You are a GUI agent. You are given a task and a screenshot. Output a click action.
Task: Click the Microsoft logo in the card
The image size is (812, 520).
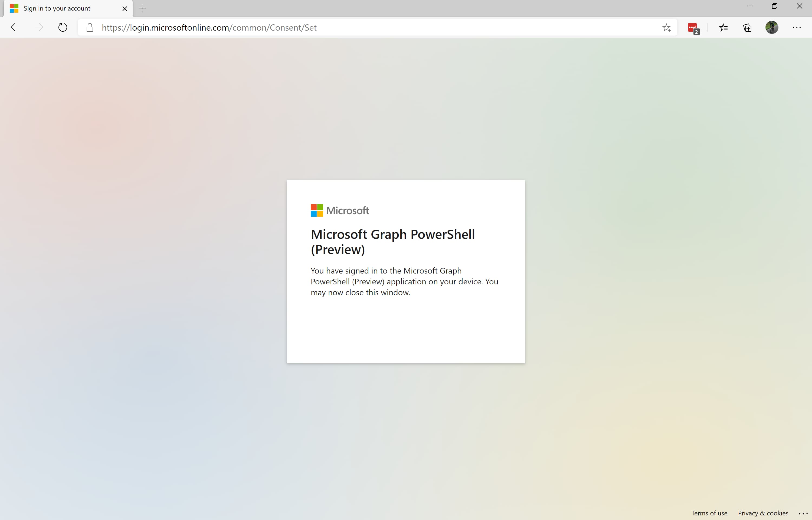pos(340,210)
